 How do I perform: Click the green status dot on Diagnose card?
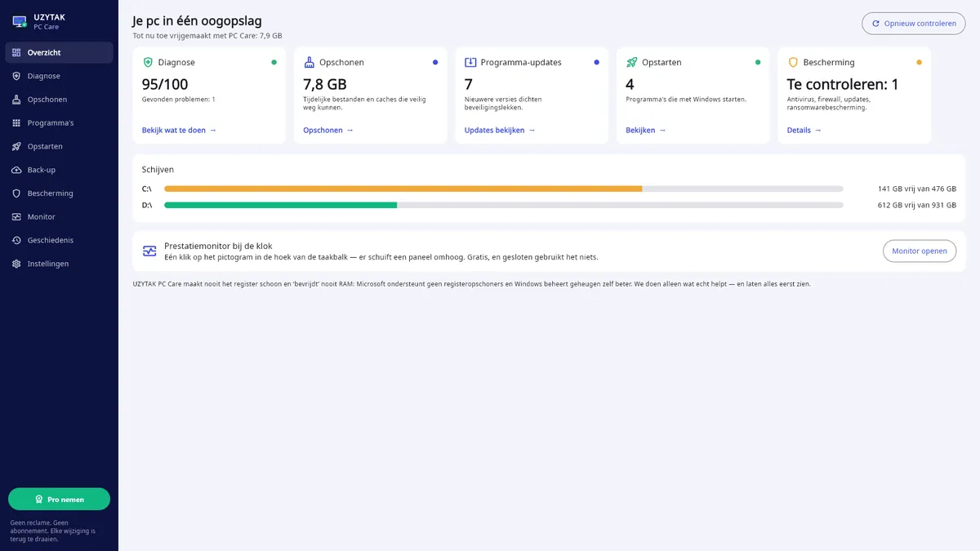(x=274, y=62)
